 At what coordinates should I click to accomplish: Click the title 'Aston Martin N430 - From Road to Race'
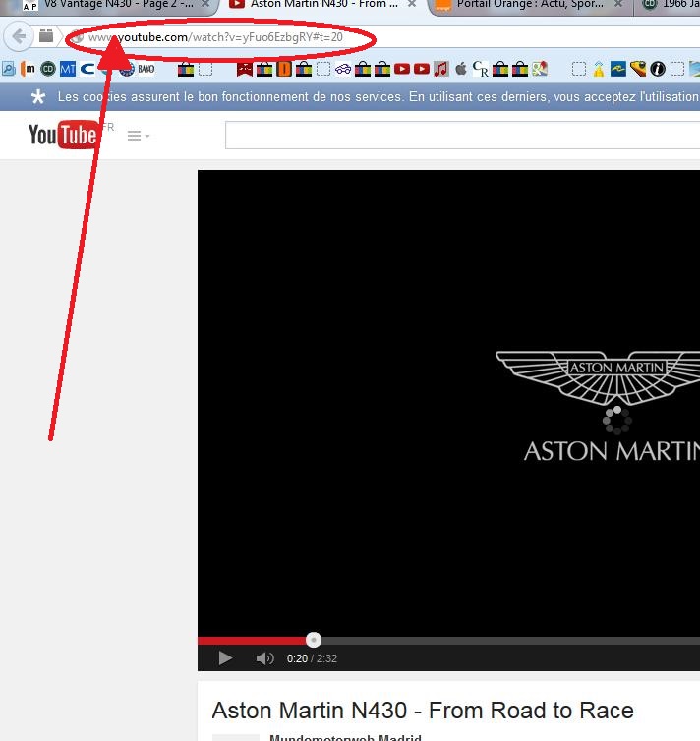423,711
